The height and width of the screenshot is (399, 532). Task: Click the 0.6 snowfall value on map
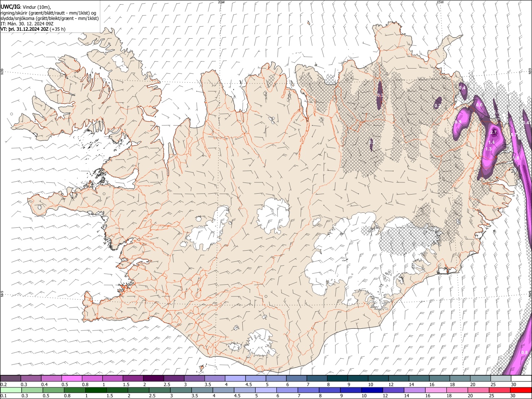pyautogui.click(x=479, y=105)
